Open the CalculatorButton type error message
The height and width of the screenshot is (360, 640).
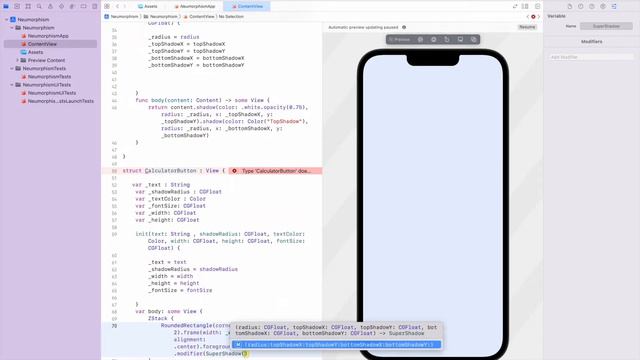pos(276,171)
